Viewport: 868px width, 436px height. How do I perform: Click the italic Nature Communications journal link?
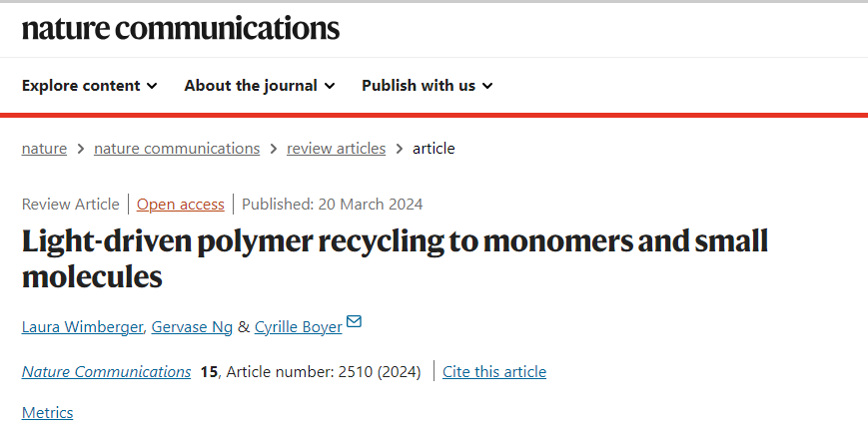pos(106,372)
